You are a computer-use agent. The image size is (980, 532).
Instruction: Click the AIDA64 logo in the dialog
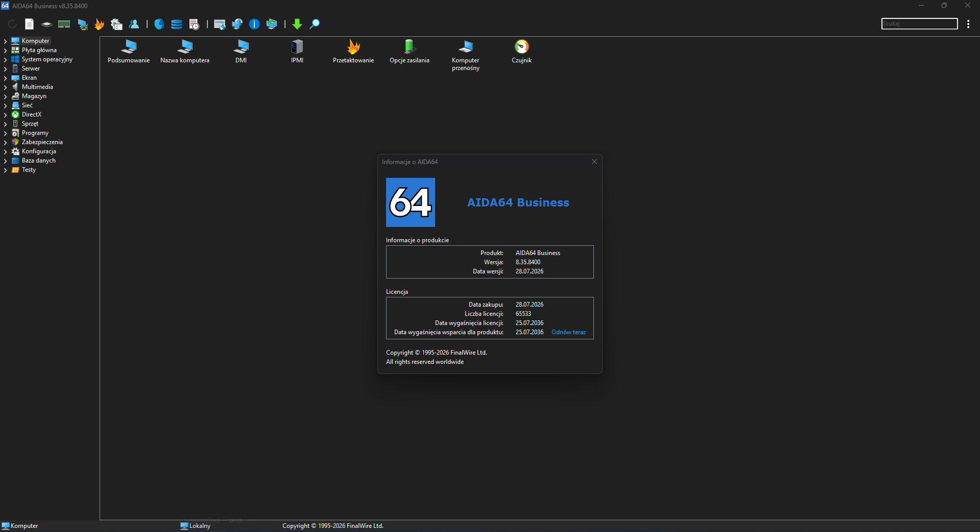point(411,202)
